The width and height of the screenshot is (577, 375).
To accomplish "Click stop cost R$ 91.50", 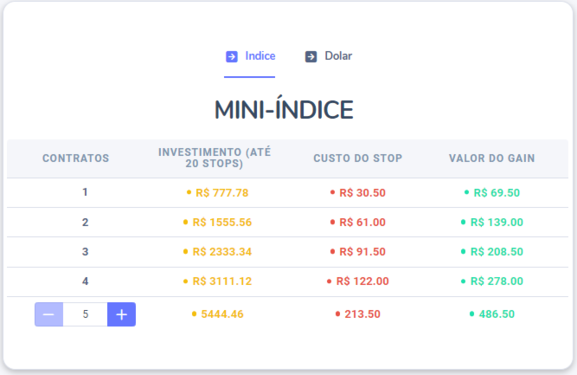I will point(362,252).
